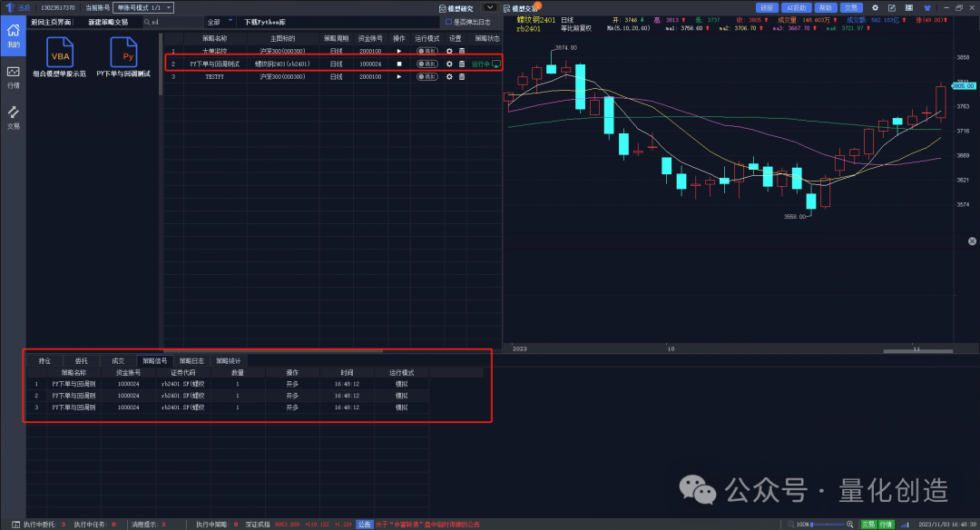Click the strategy list horizontal scrollbar
Viewport: 980px width, 530px height.
click(273, 350)
